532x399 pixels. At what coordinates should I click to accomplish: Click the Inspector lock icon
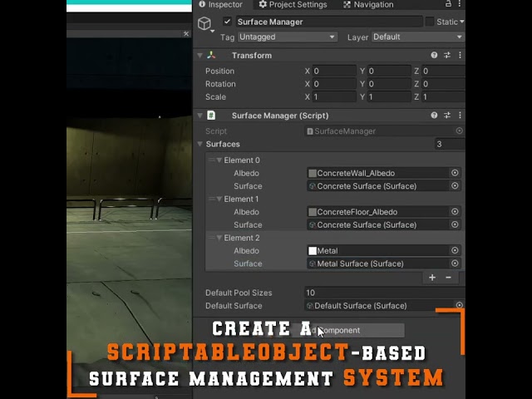coord(448,3)
